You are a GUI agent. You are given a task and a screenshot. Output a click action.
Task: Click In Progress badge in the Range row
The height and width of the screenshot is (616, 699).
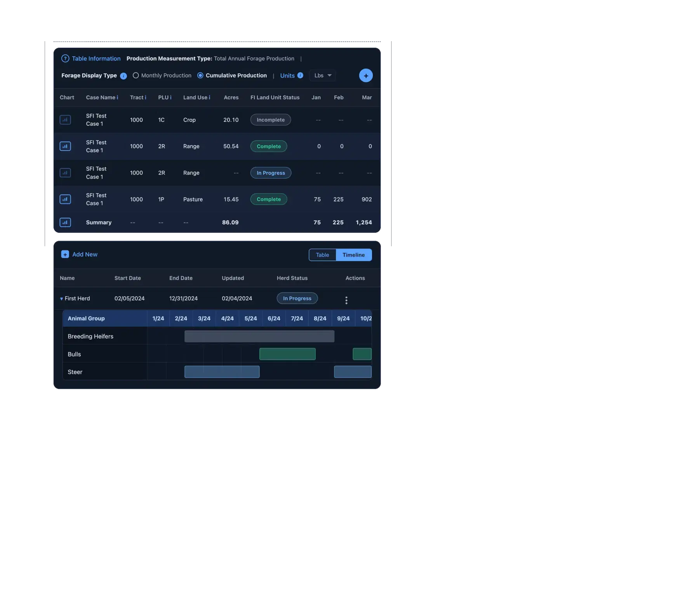[271, 173]
